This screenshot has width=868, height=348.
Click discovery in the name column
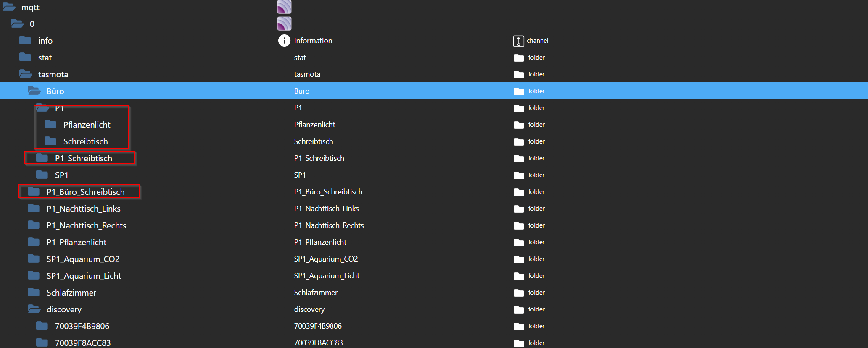[x=309, y=309]
